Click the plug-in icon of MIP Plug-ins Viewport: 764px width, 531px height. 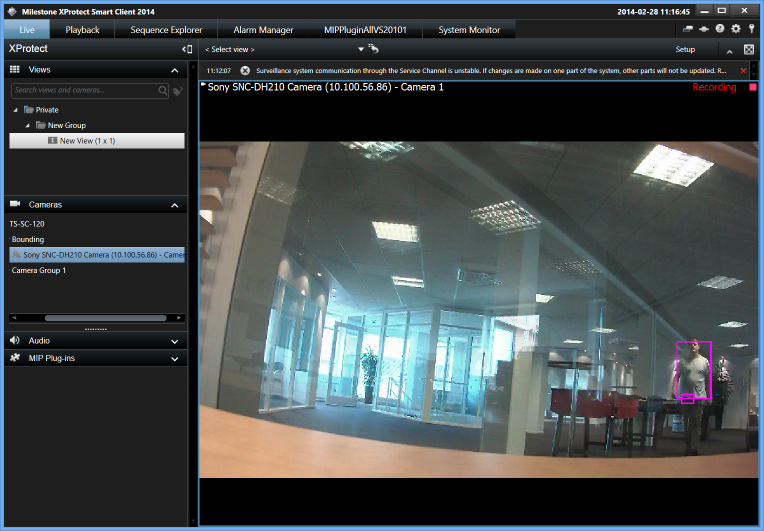point(15,358)
